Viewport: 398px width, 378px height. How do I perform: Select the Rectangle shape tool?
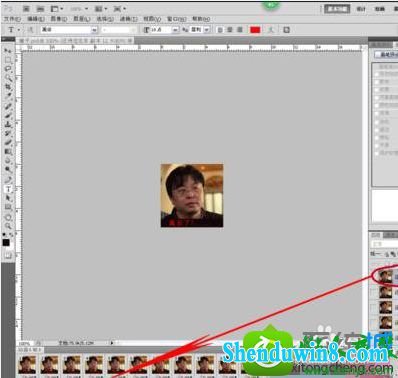[8, 207]
